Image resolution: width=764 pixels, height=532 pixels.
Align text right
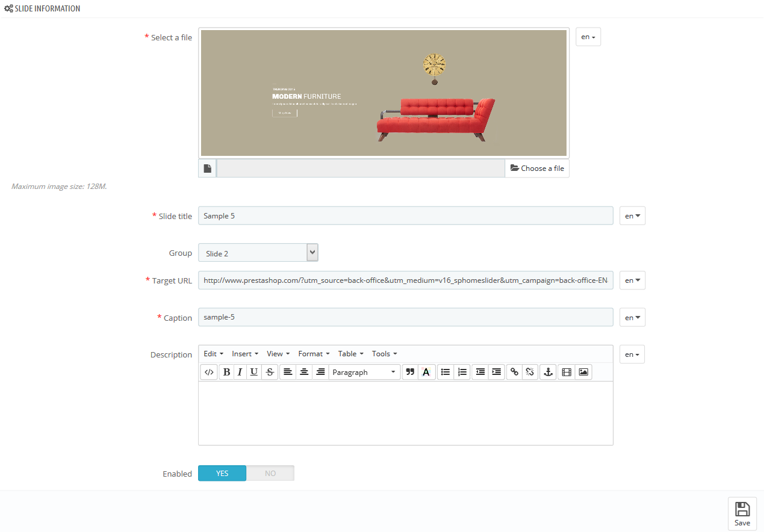click(x=320, y=372)
